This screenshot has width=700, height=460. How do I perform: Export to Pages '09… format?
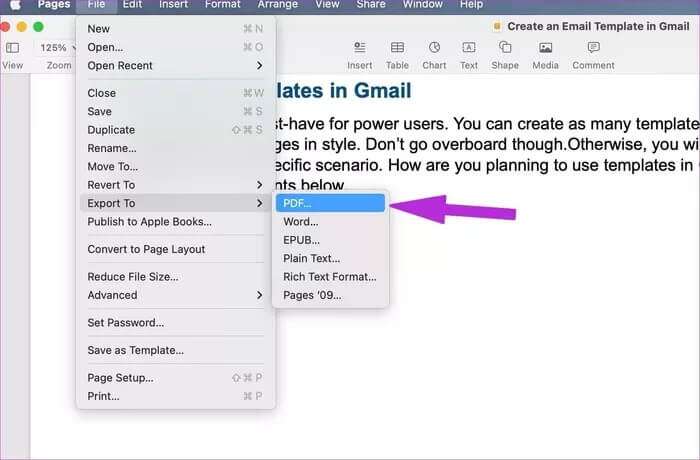click(x=330, y=295)
